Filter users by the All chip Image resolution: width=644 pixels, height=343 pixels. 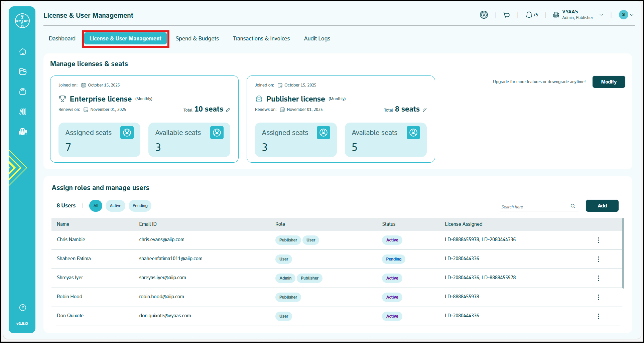click(96, 206)
